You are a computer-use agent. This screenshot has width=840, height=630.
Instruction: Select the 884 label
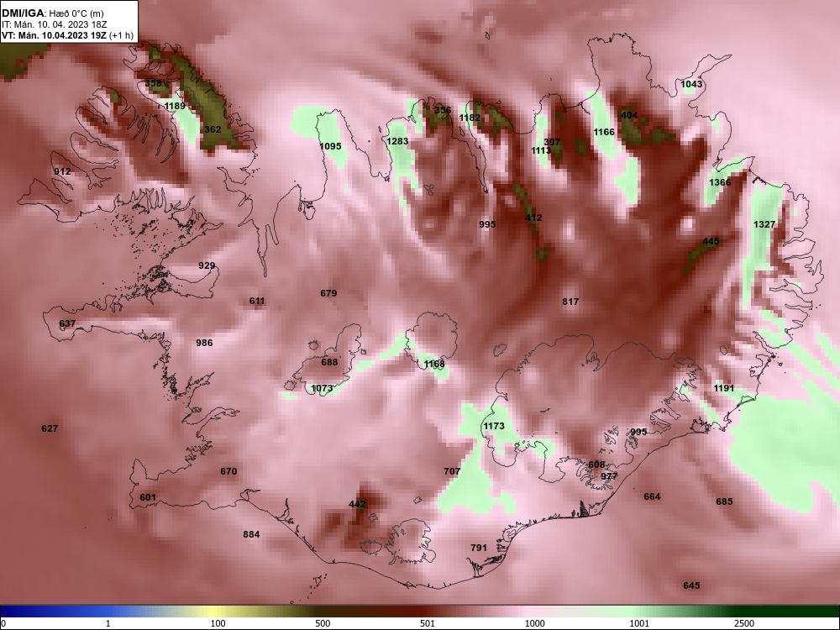(x=251, y=534)
